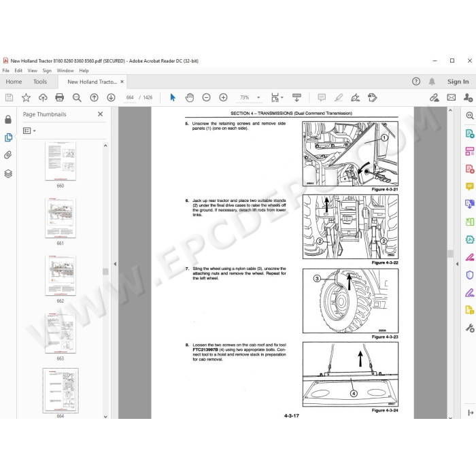Screen dimensions: 476x476
Task: Open Export PDF tool
Action: pyautogui.click(x=470, y=133)
